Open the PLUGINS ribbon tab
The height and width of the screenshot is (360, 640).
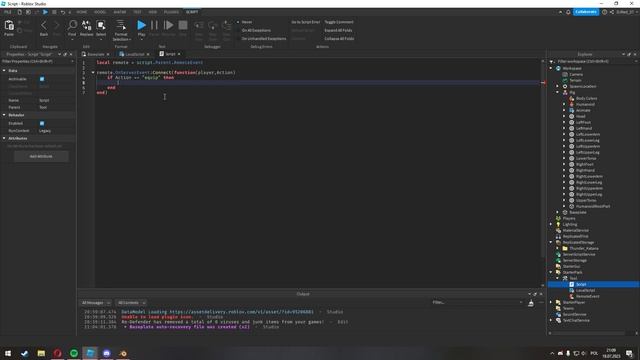tap(171, 12)
